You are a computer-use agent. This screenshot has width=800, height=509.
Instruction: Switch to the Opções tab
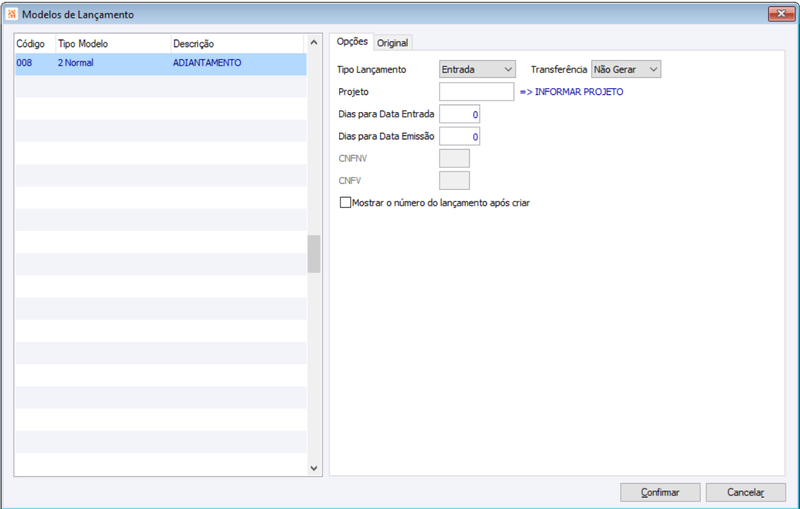click(x=352, y=42)
